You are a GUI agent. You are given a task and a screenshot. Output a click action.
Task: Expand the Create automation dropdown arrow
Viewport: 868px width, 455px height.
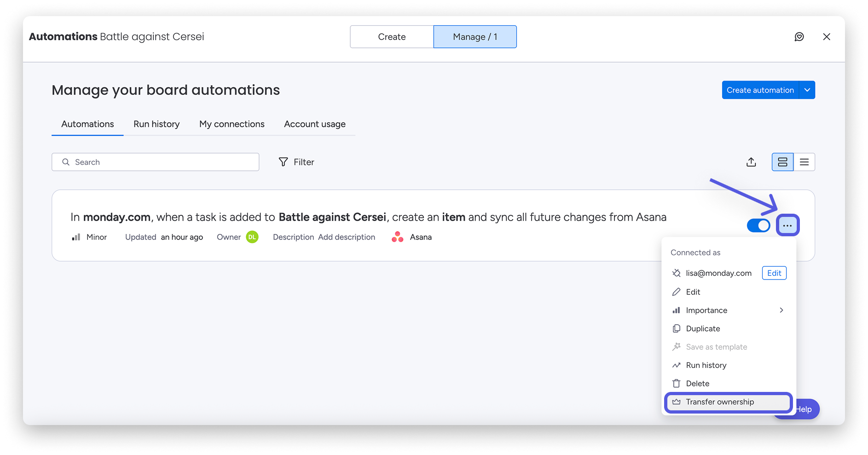807,90
